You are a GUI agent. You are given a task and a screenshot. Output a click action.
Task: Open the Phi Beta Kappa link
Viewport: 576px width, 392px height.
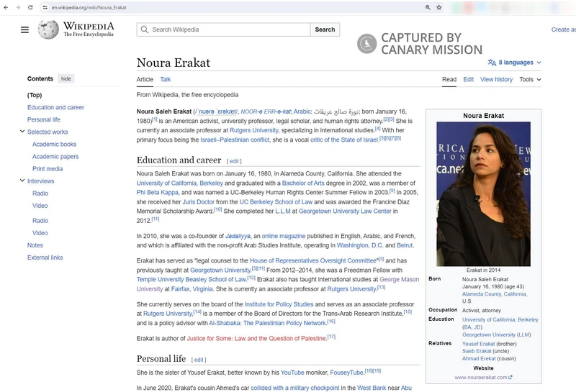pyautogui.click(x=157, y=192)
